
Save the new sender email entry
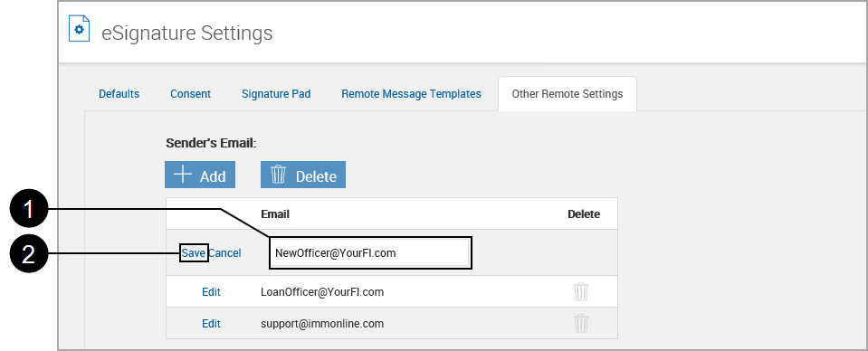(x=194, y=253)
